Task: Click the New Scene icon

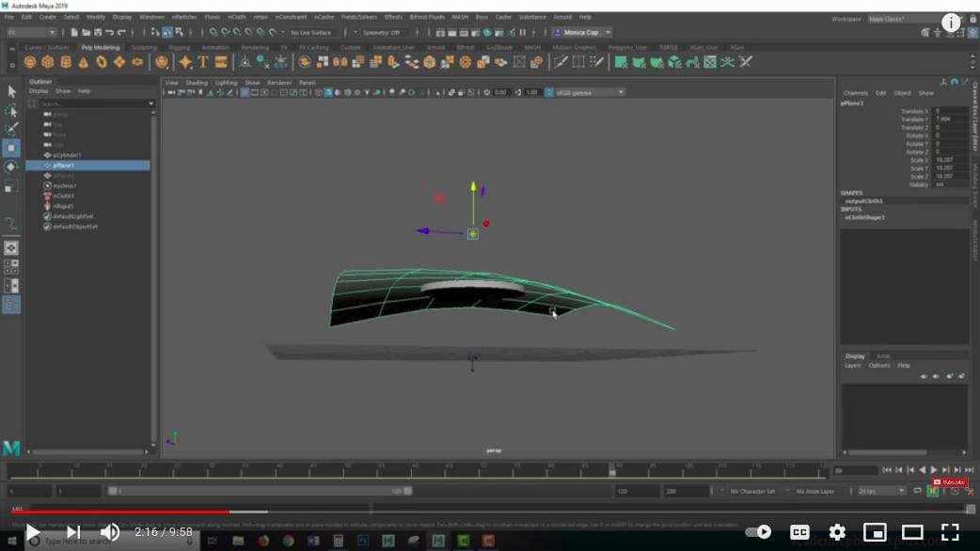Action: tap(74, 33)
